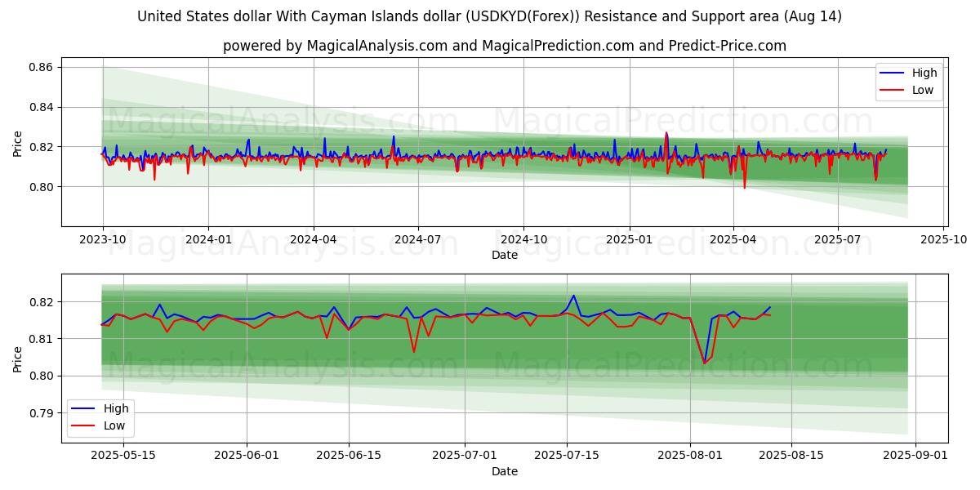The image size is (980, 490).
Task: Click the 'Date' label under the top chart
Action: (505, 255)
